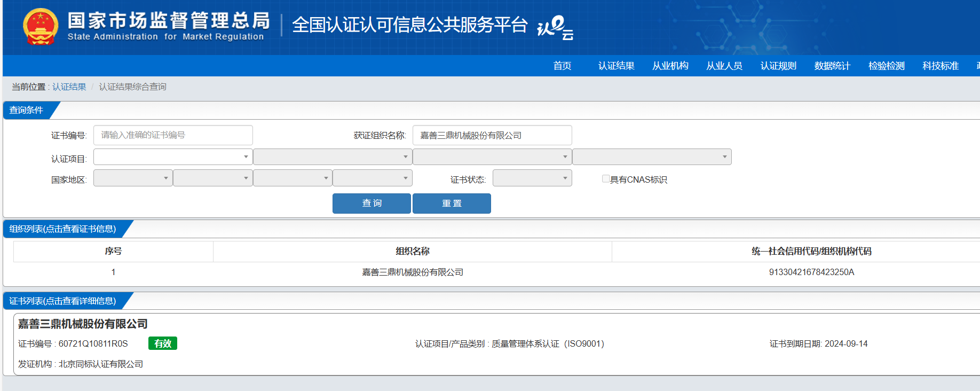Expand the third 国家地区 dropdown
The width and height of the screenshot is (980, 391).
(293, 178)
